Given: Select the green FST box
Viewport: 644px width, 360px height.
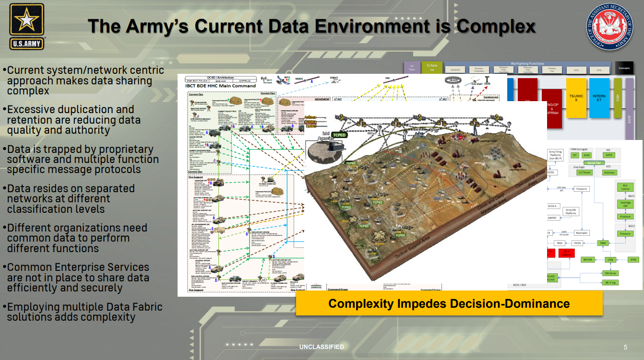Looking at the screenshot, I should click(574, 155).
